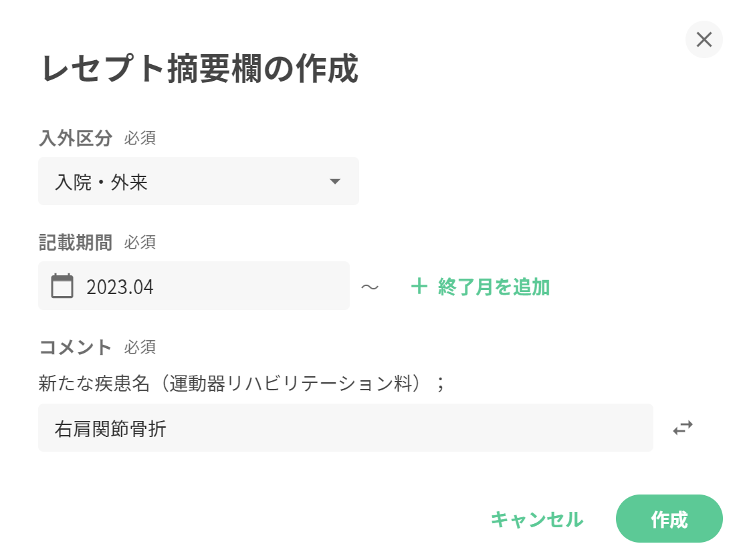Click the tilde separator after the start month
The height and width of the screenshot is (560, 741).
coord(370,287)
